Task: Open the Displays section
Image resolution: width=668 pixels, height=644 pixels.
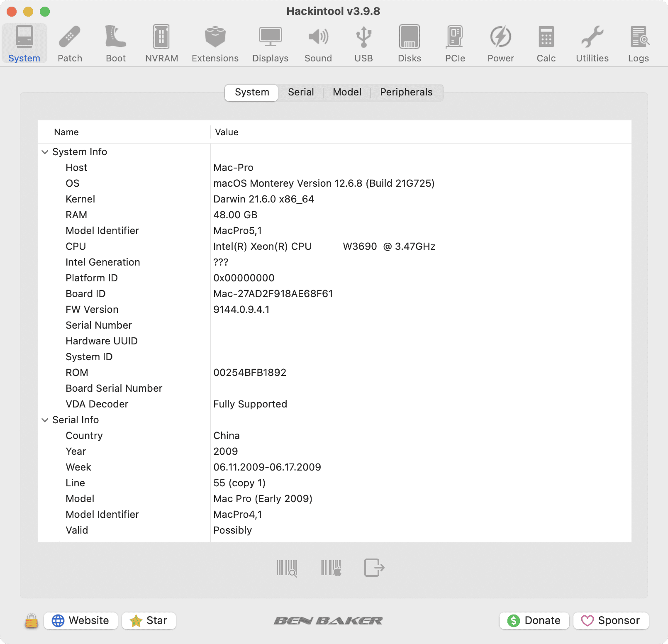Action: [270, 44]
